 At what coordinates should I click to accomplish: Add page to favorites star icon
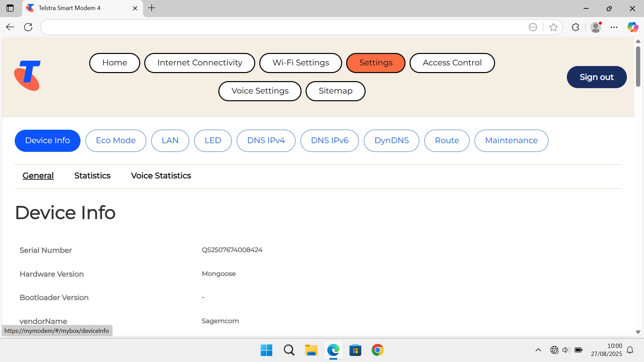coord(553,27)
